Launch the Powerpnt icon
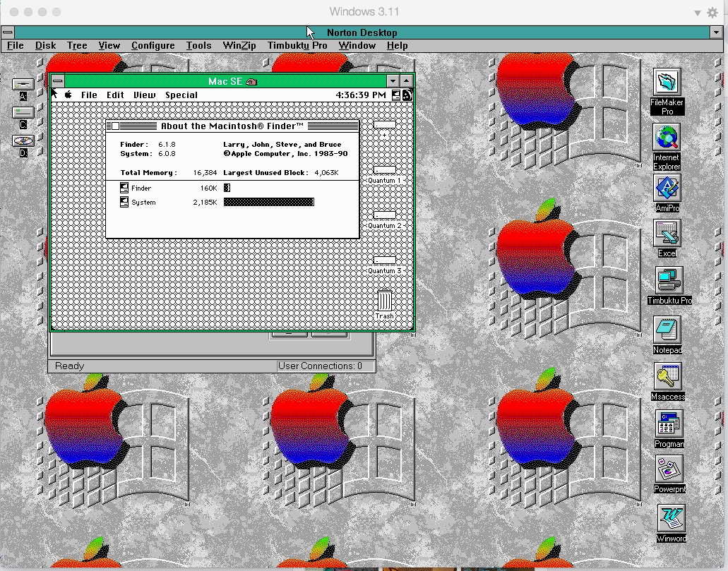The image size is (728, 571). click(669, 469)
